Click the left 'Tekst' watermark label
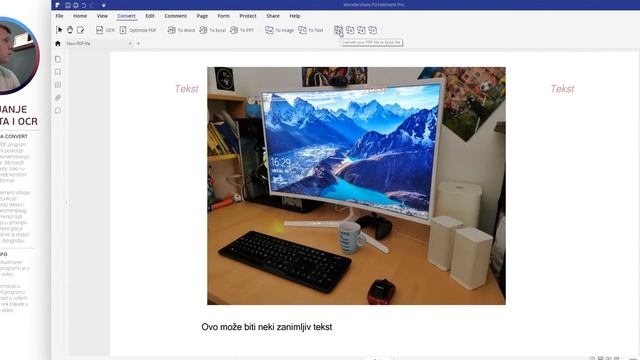The image size is (640, 360). [187, 89]
